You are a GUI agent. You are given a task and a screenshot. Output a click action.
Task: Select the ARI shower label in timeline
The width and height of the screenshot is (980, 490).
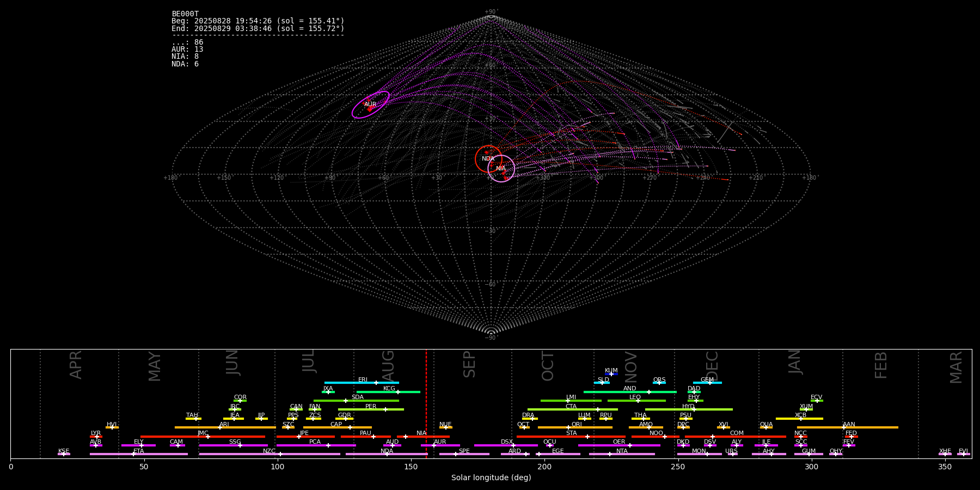224,425
